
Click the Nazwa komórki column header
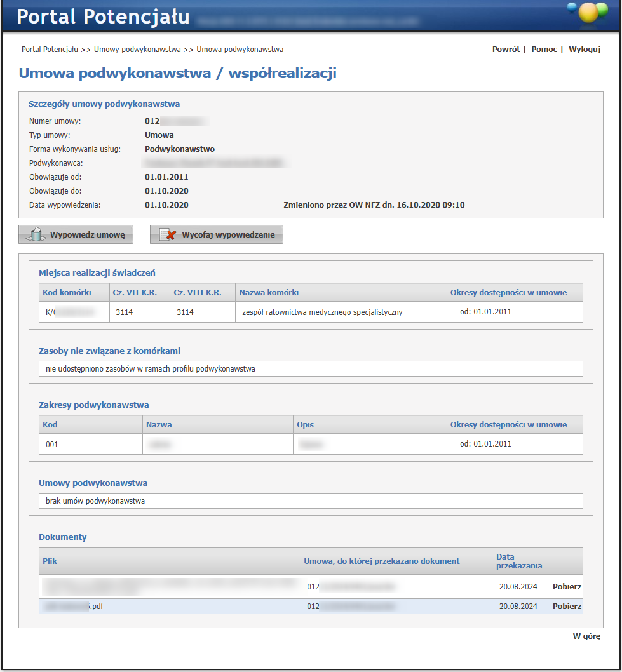269,292
